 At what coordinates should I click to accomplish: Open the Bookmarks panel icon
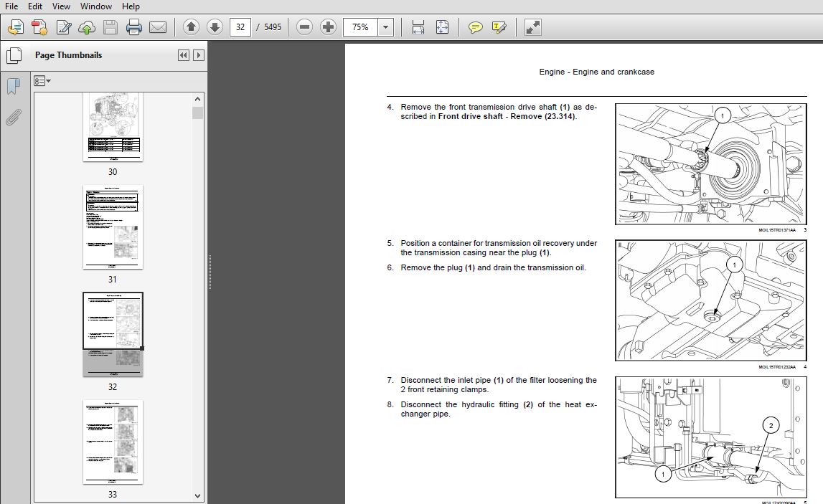(x=14, y=86)
